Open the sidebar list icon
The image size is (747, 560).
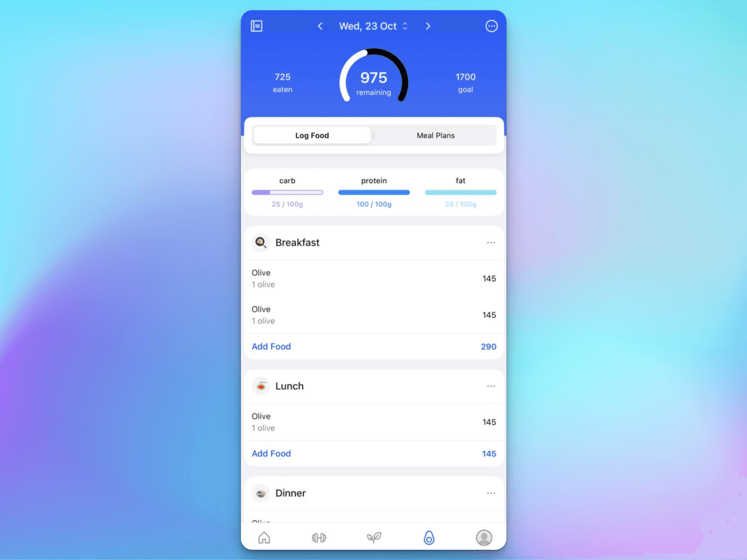(x=257, y=26)
